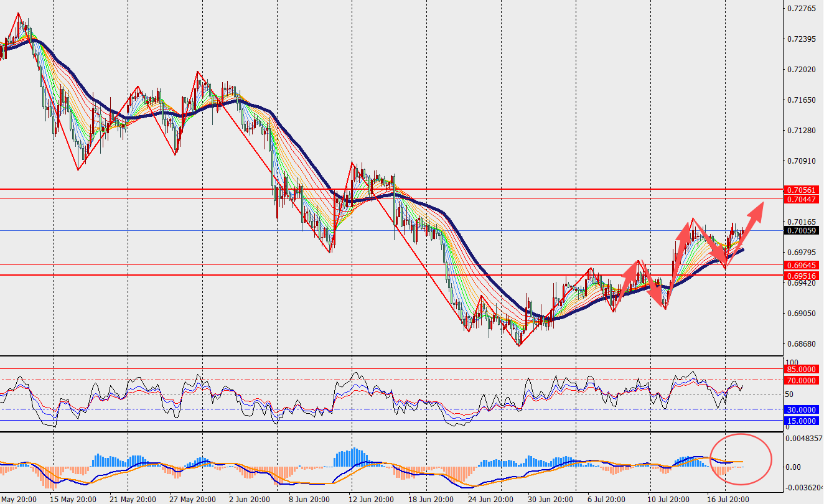The image size is (824, 504).
Task: Click the 12 Jun 20:00 time axis label
Action: [372, 499]
